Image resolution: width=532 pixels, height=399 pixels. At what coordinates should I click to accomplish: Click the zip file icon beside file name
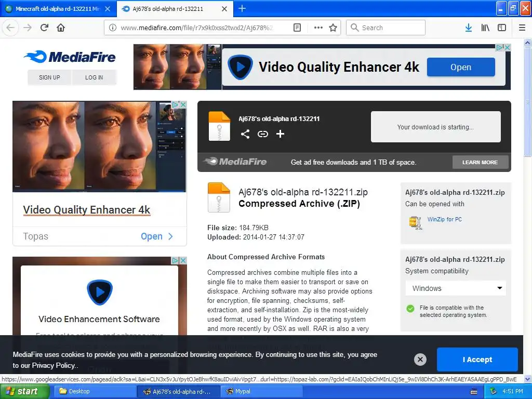click(x=219, y=197)
